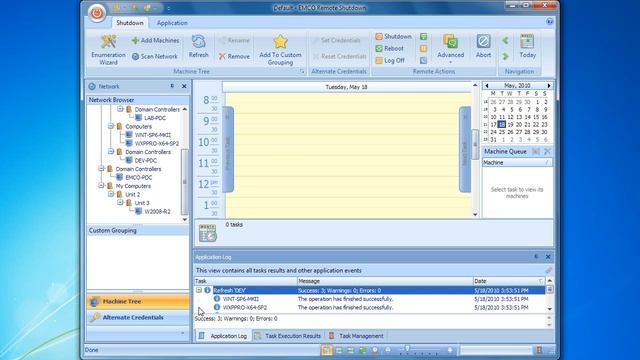Viewport: 640px width, 360px height.
Task: Collapse Domain Controllers node above LAB-PDC
Action: (120, 109)
